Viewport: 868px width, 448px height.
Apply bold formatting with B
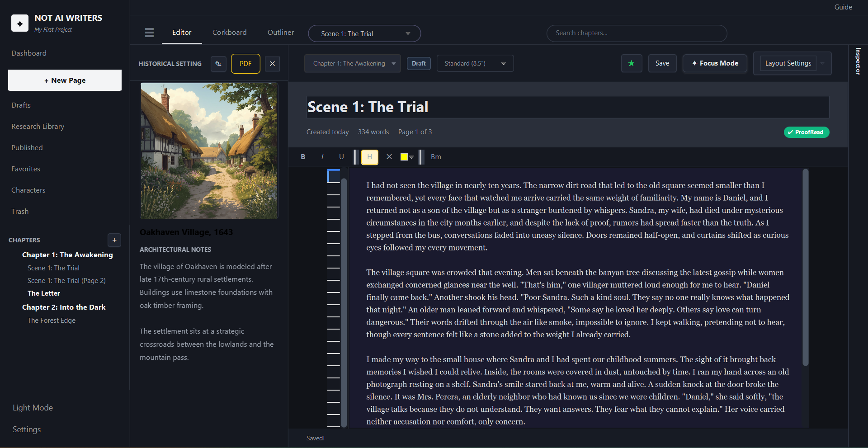[303, 157]
